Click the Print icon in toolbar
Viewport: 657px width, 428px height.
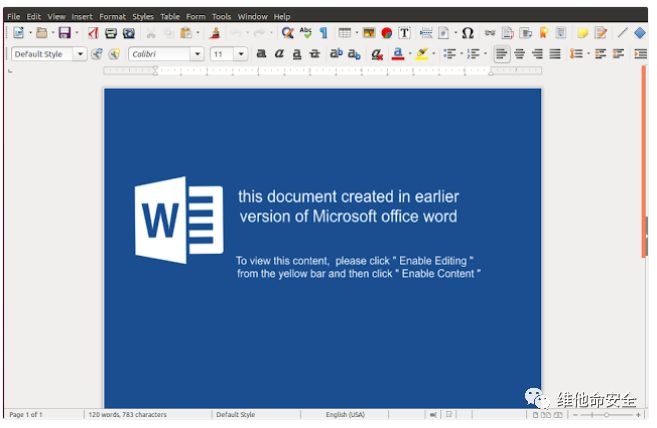coord(111,33)
